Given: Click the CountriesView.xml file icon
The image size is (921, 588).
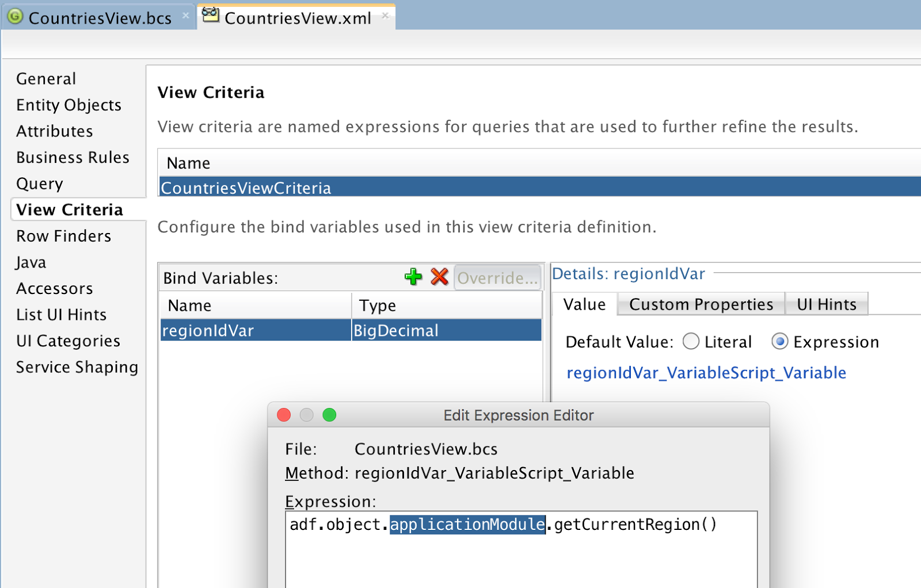Looking at the screenshot, I should coord(211,16).
